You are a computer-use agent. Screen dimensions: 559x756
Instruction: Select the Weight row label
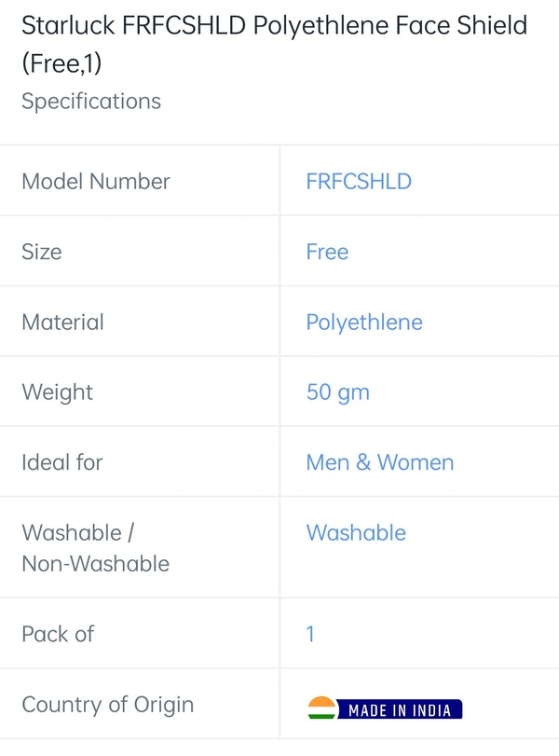click(x=57, y=392)
